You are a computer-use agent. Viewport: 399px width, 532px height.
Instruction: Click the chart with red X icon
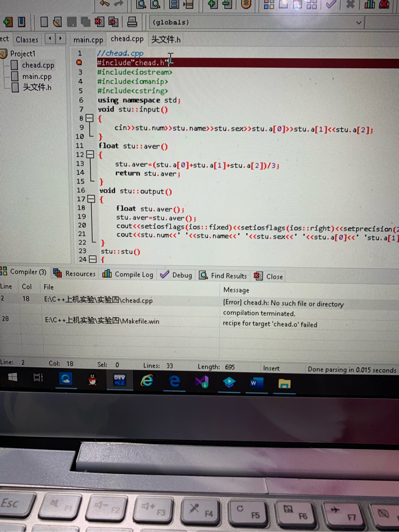click(384, 4)
